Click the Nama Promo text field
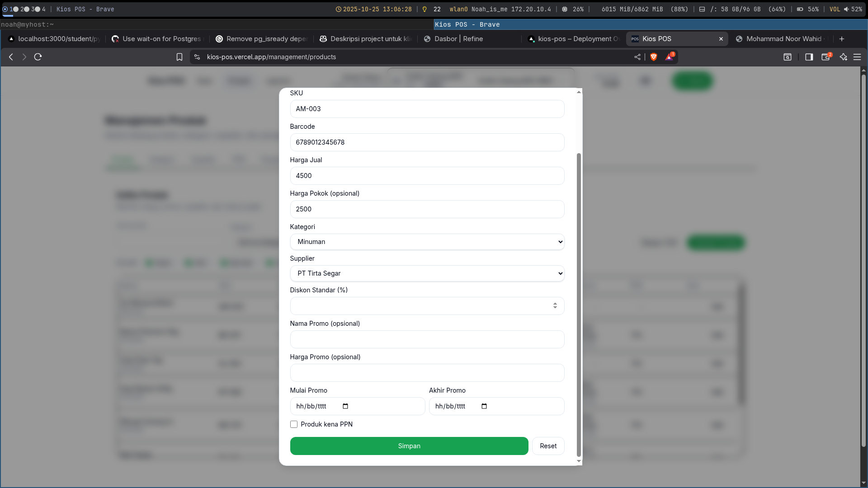 coord(427,339)
